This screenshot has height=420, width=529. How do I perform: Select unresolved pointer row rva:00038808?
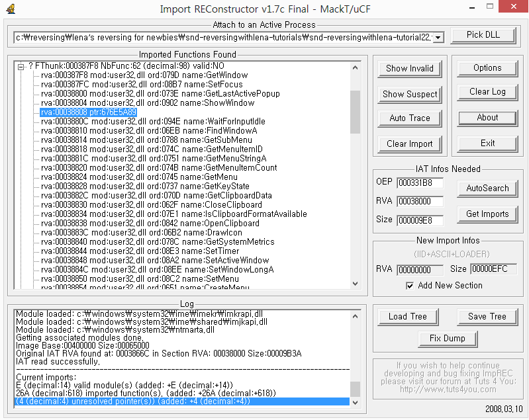(x=89, y=112)
